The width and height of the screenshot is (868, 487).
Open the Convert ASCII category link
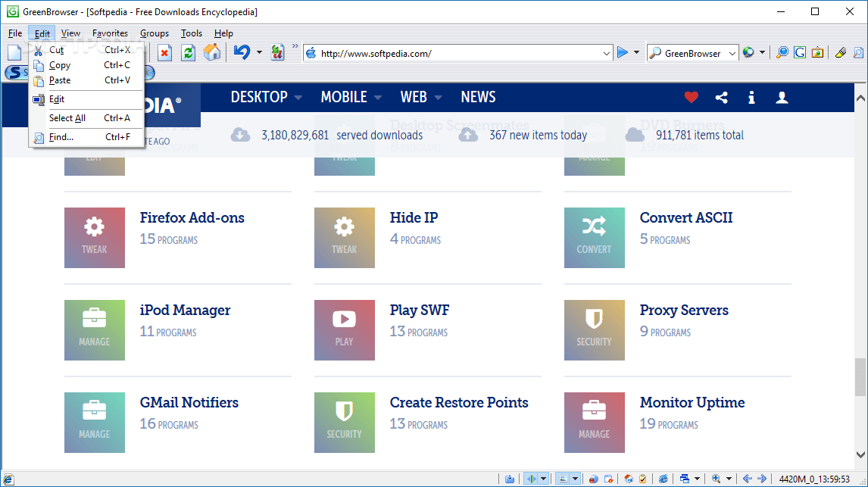click(686, 217)
